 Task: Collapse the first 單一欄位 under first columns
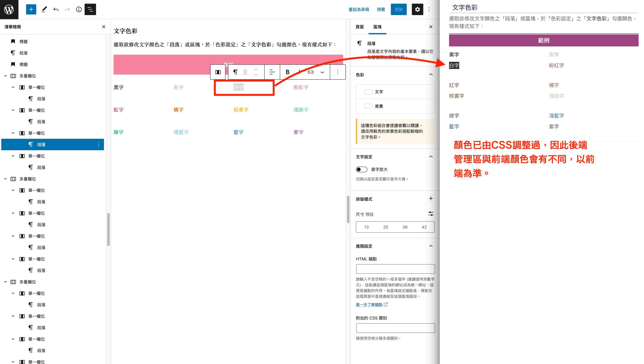tap(13, 87)
